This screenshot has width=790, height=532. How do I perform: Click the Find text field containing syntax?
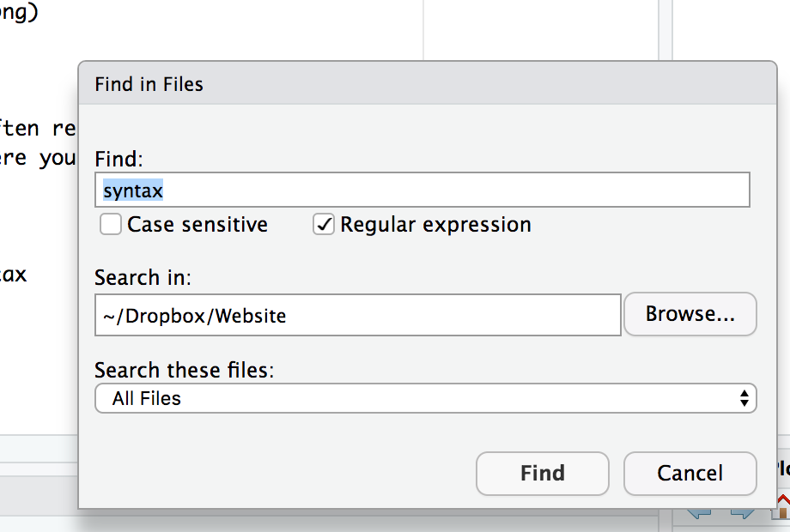pos(422,190)
